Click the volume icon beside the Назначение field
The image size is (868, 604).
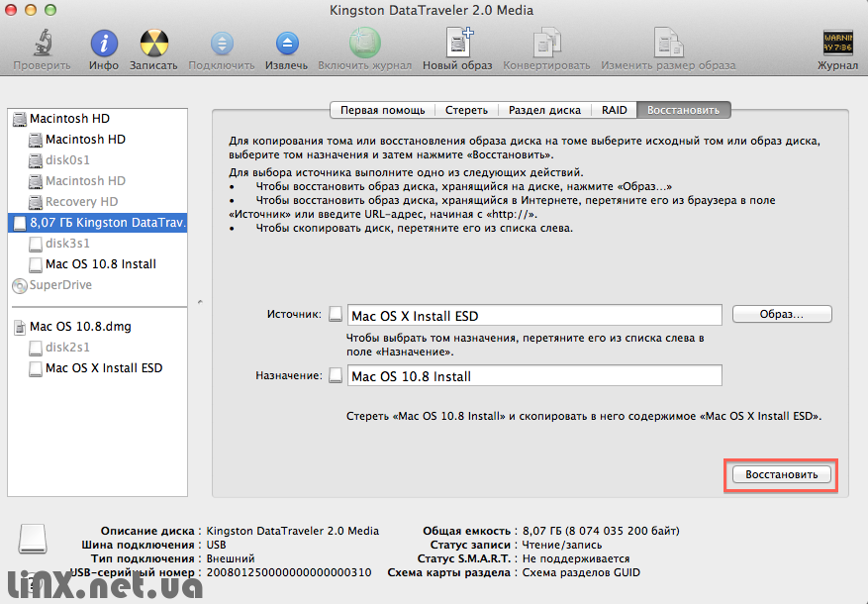335,375
